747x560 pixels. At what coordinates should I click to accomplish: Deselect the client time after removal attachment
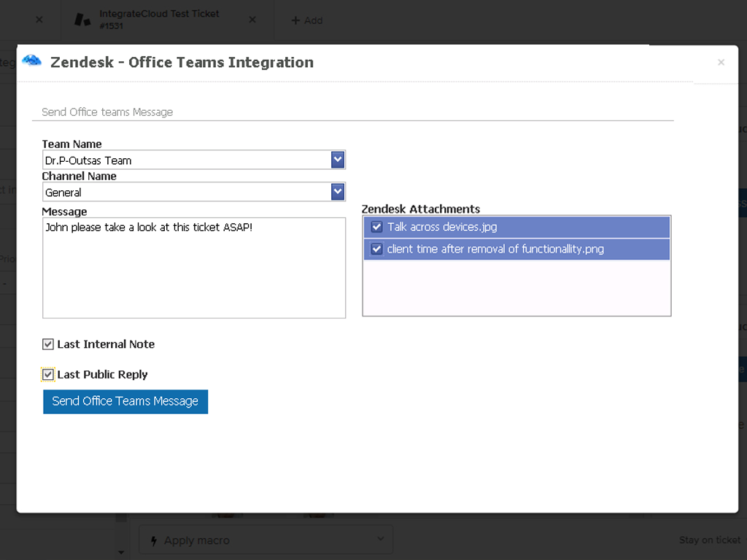tap(376, 249)
